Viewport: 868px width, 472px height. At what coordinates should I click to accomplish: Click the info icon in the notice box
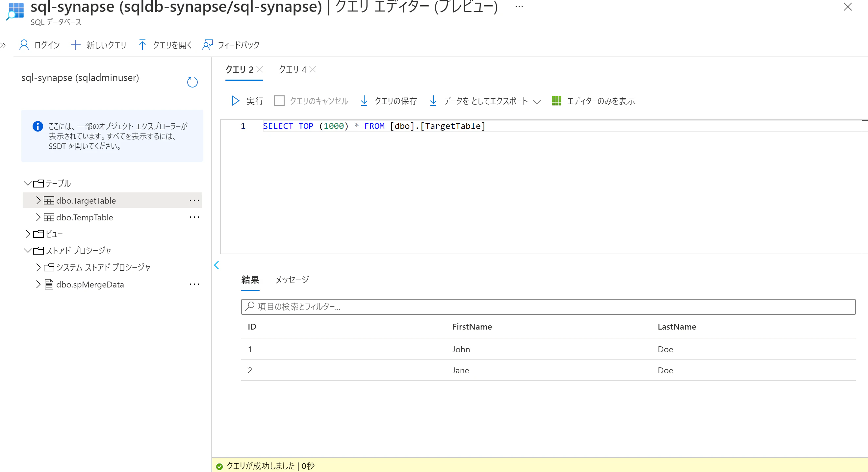coord(38,126)
